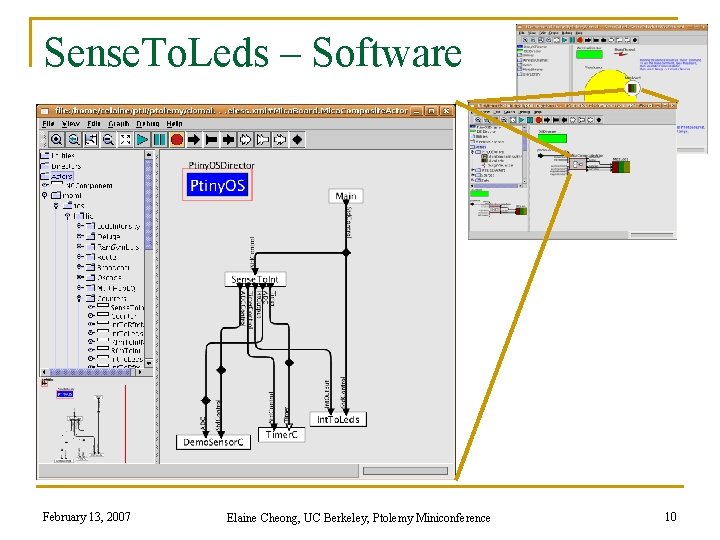
Task: Select the SenseToInt item in library tree
Action: (121, 307)
